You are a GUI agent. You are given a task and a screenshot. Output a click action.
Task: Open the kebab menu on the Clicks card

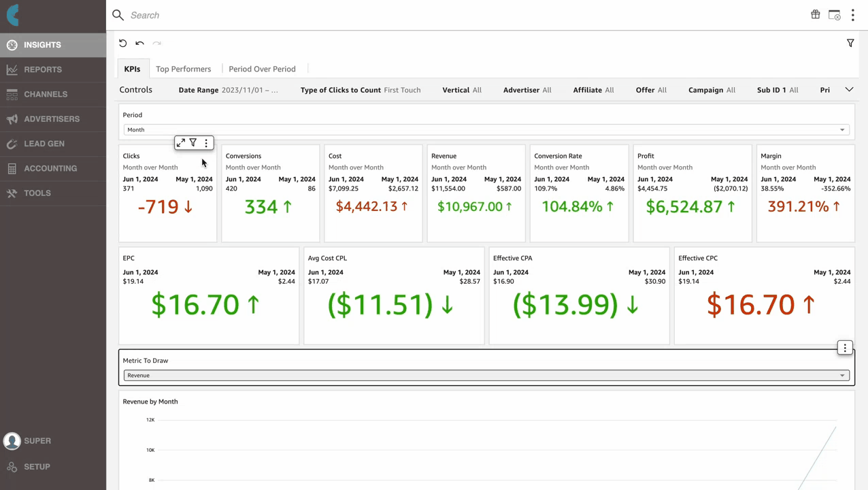[205, 142]
